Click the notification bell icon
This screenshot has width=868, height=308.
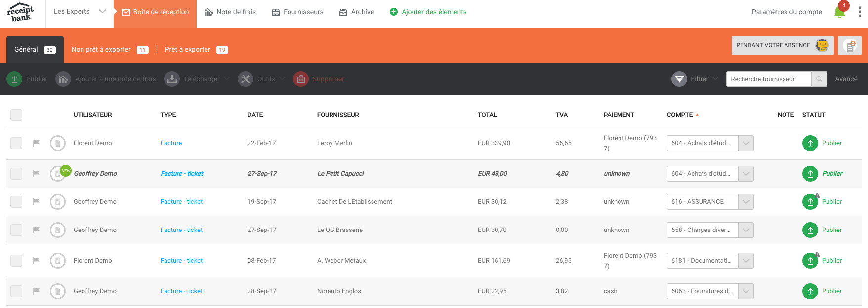point(839,12)
